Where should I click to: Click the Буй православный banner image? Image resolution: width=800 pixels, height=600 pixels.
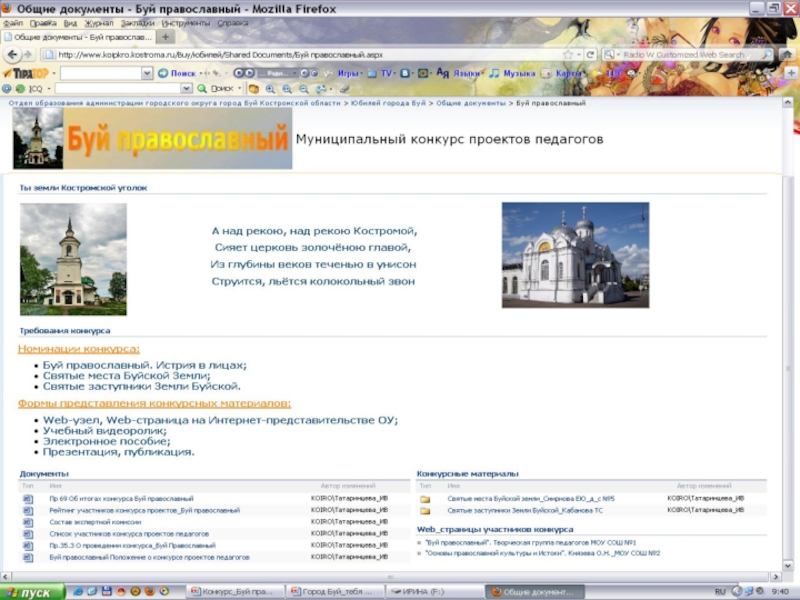tap(153, 138)
